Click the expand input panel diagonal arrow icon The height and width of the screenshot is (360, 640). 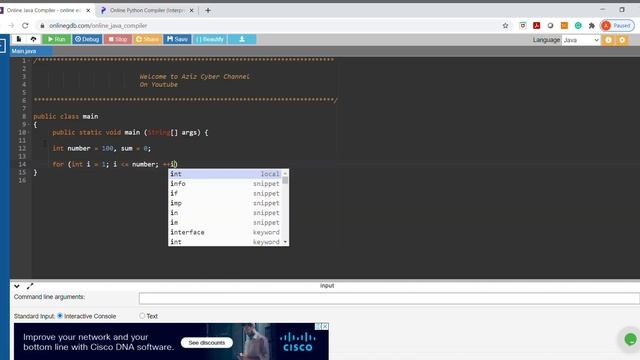(30, 286)
